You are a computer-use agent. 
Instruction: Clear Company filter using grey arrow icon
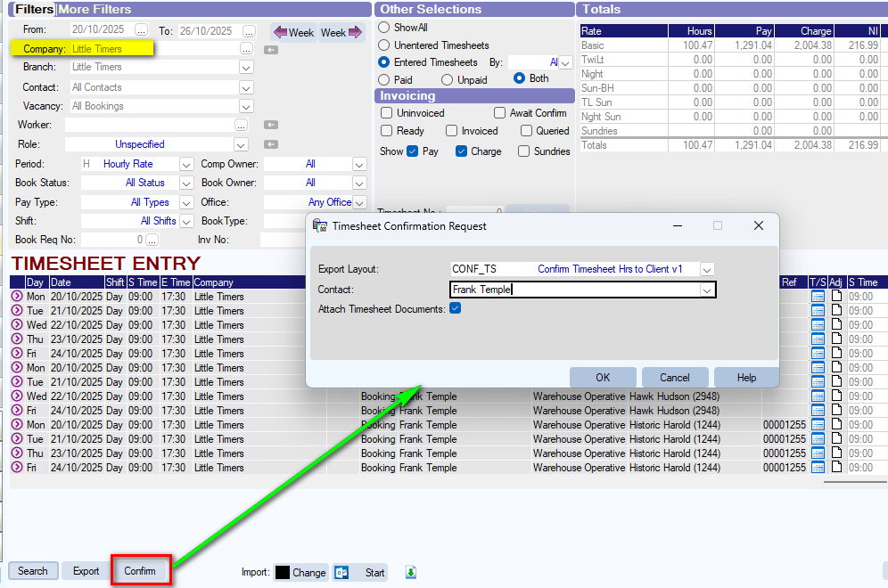[x=271, y=50]
